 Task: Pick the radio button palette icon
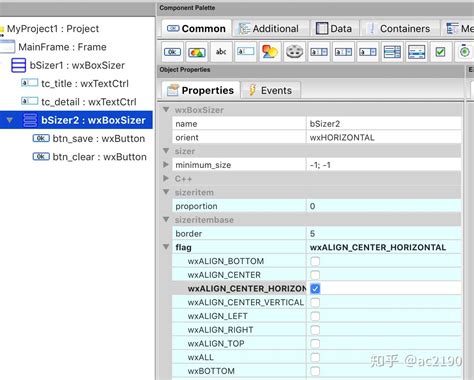(465, 52)
